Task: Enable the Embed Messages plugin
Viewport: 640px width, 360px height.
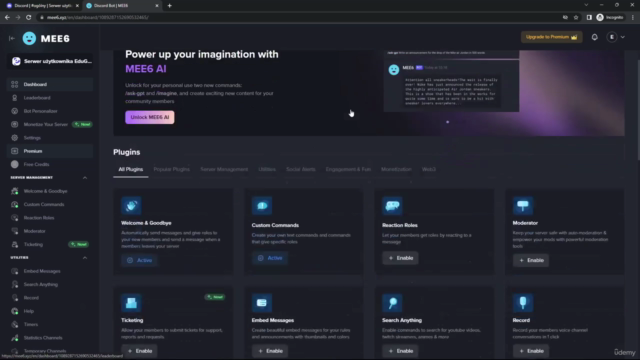Action: point(270,351)
